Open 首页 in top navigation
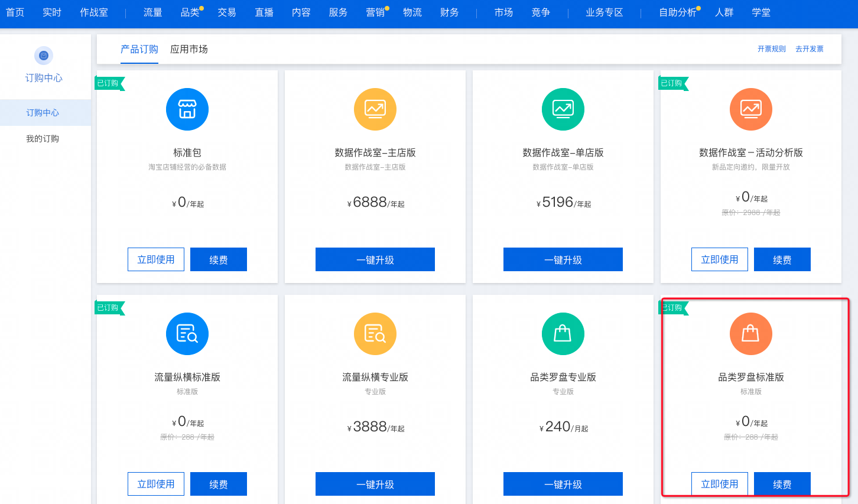 (x=15, y=12)
